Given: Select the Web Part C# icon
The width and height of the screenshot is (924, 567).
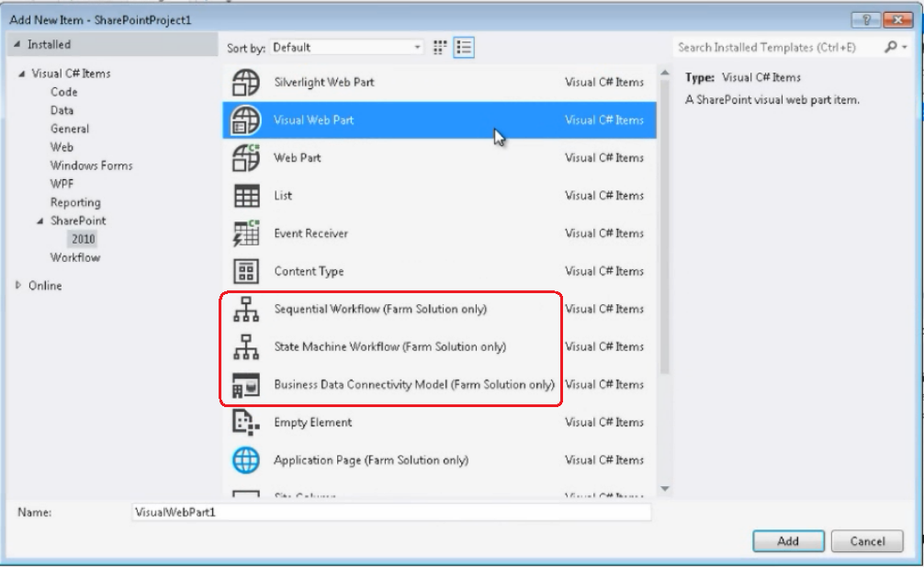Looking at the screenshot, I should tap(246, 157).
